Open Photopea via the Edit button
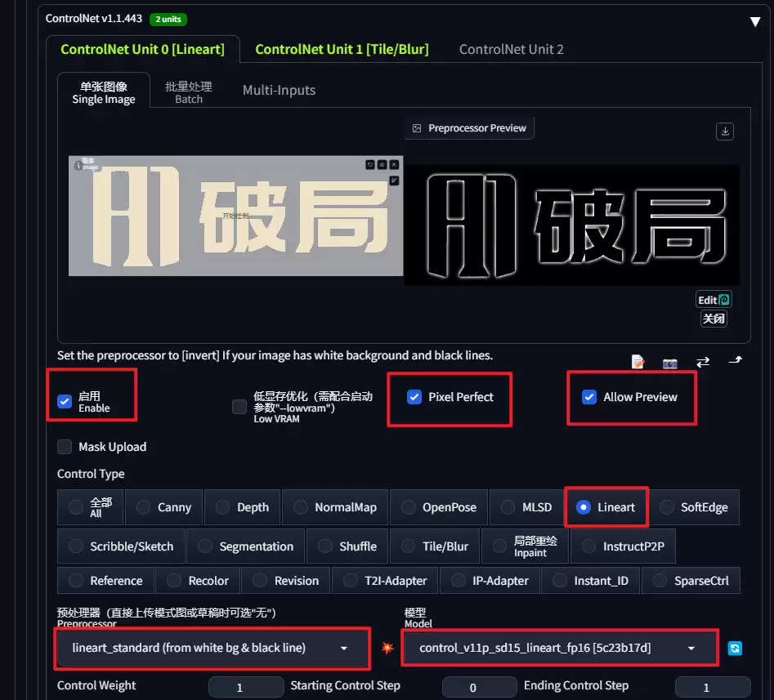The width and height of the screenshot is (774, 700). (714, 300)
